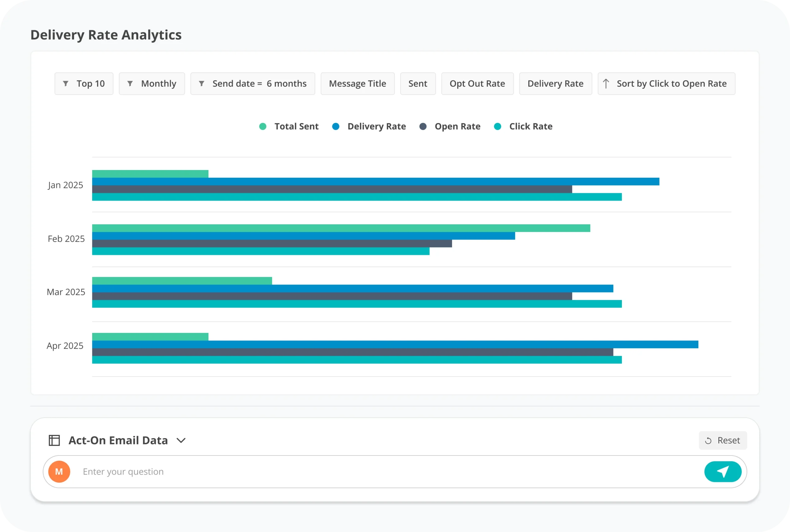The width and height of the screenshot is (790, 532).
Task: Toggle Click Rate legend color dot
Action: coord(498,127)
